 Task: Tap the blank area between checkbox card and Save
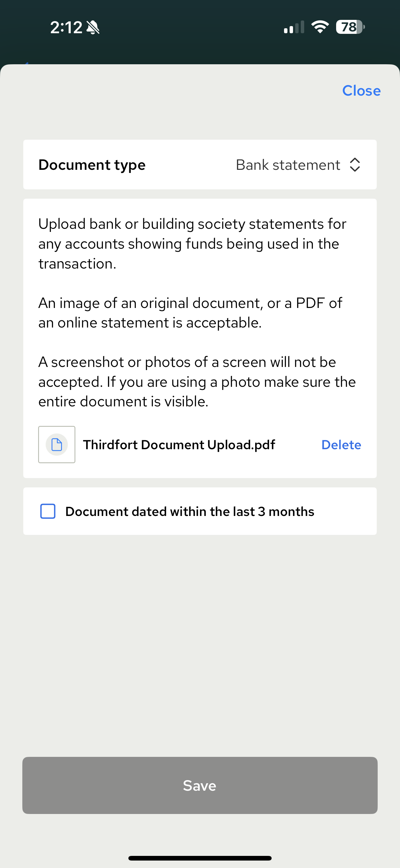pos(200,645)
